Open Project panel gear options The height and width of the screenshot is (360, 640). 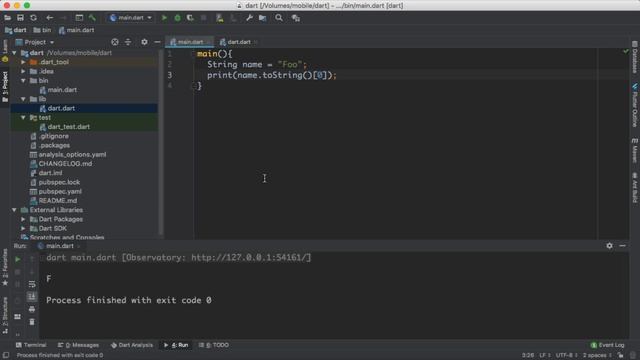click(x=144, y=42)
